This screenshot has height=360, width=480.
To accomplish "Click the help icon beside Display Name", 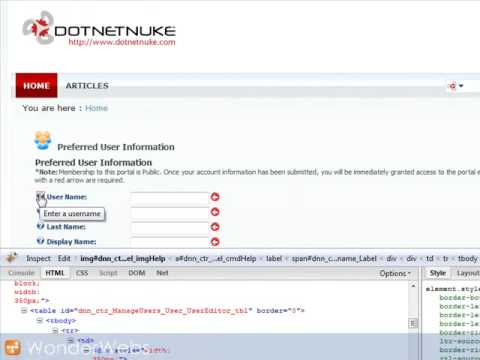I will [x=40, y=241].
